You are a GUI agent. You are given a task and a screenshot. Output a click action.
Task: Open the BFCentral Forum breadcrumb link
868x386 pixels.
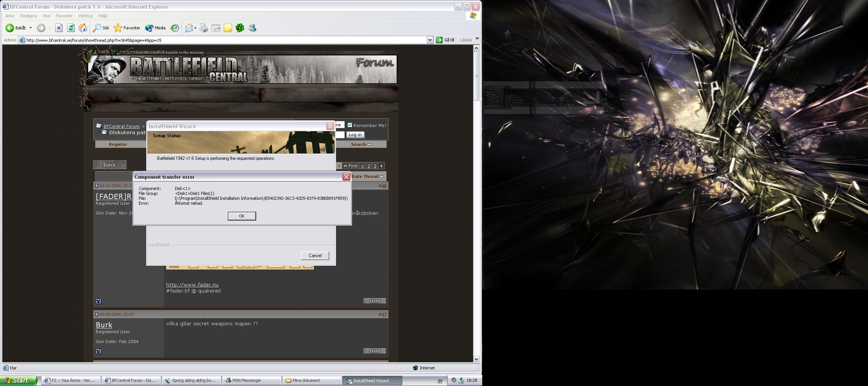point(121,126)
